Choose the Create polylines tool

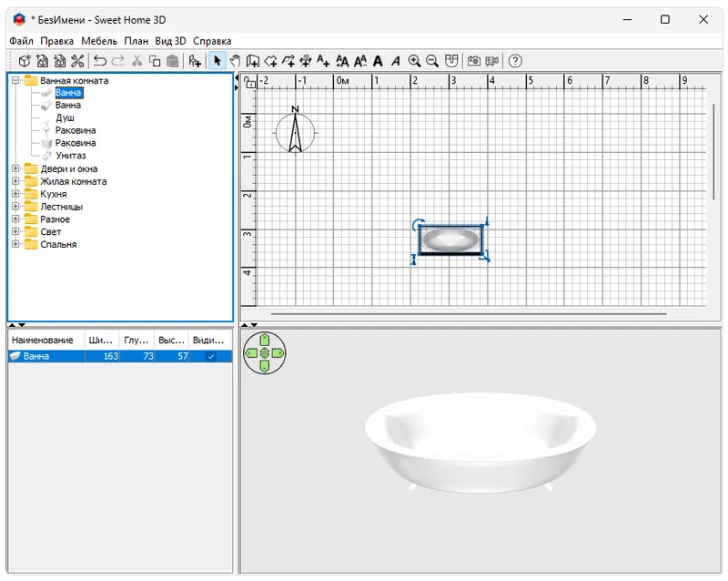[x=288, y=61]
